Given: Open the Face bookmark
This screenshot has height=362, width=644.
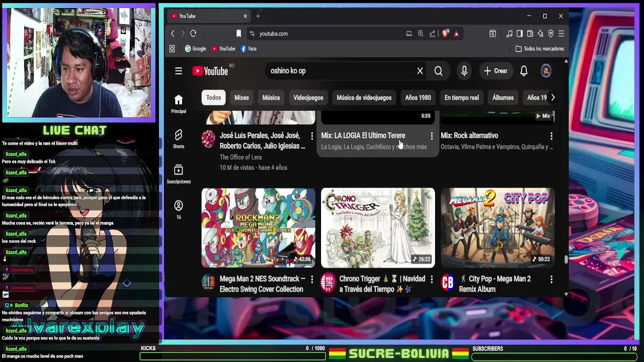Looking at the screenshot, I should (x=249, y=49).
